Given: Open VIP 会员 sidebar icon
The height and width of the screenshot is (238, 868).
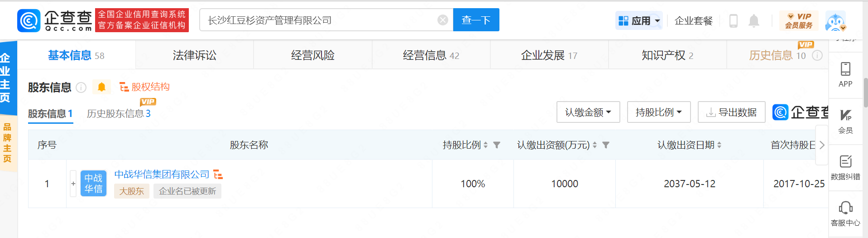Looking at the screenshot, I should [x=845, y=121].
